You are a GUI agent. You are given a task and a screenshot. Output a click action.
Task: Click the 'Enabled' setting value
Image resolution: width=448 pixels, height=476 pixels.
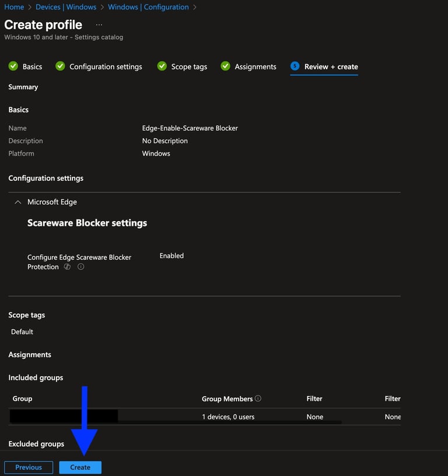pos(171,256)
